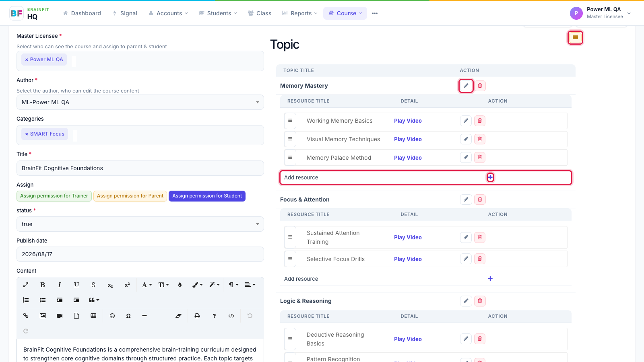This screenshot has height=362, width=644.
Task: Delete the Focus & Attention topic
Action: tap(480, 200)
